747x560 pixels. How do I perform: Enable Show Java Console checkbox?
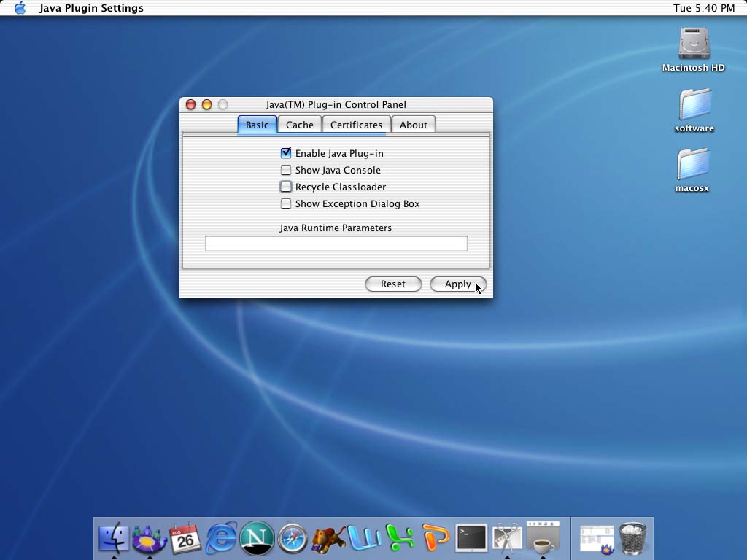tap(286, 170)
